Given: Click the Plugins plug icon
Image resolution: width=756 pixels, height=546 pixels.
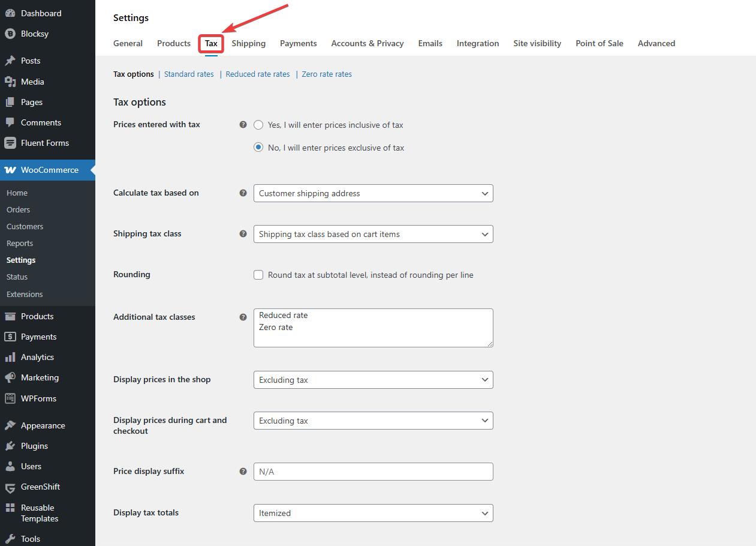Looking at the screenshot, I should click(x=10, y=446).
